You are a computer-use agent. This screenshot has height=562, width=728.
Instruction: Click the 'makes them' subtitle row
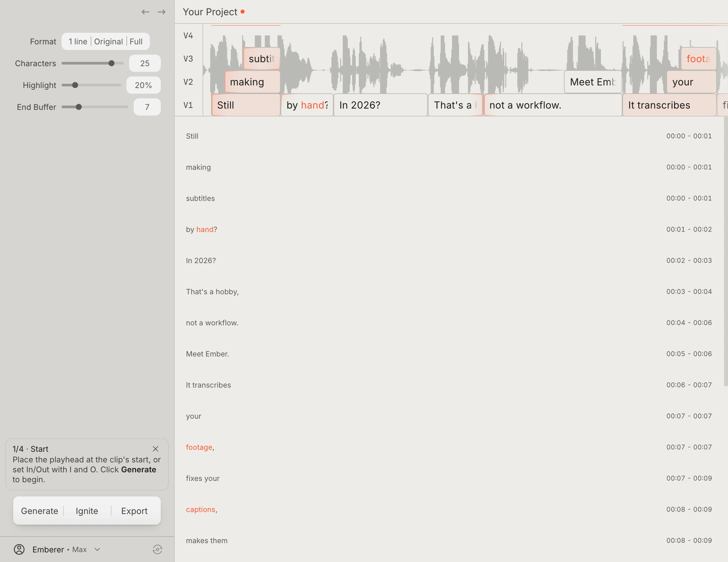click(x=449, y=540)
